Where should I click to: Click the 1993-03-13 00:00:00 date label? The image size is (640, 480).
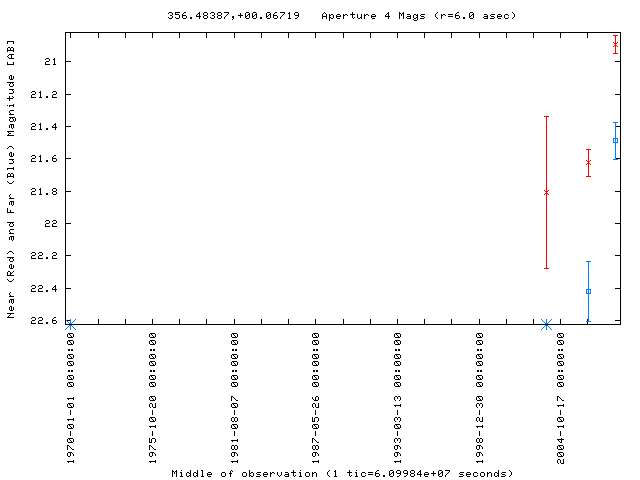(398, 398)
